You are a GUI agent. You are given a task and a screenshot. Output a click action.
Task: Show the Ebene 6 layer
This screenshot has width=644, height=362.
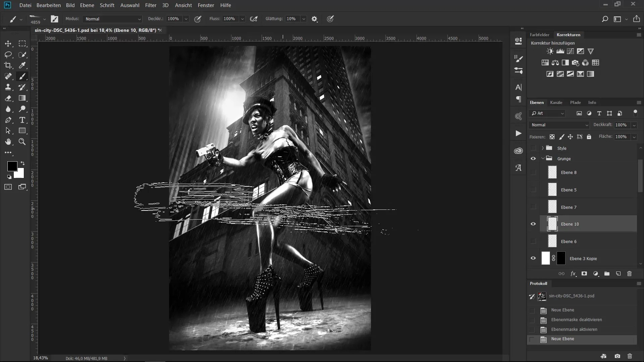(533, 241)
